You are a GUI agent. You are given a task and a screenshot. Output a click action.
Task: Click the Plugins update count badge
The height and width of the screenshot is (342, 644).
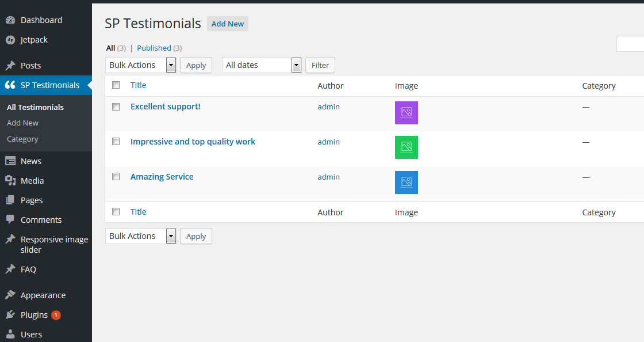pos(56,316)
